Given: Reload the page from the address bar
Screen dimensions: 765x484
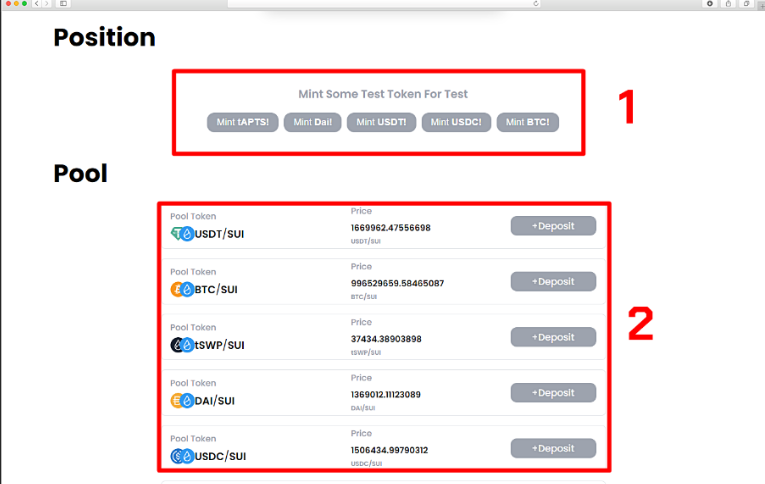Looking at the screenshot, I should [536, 4].
